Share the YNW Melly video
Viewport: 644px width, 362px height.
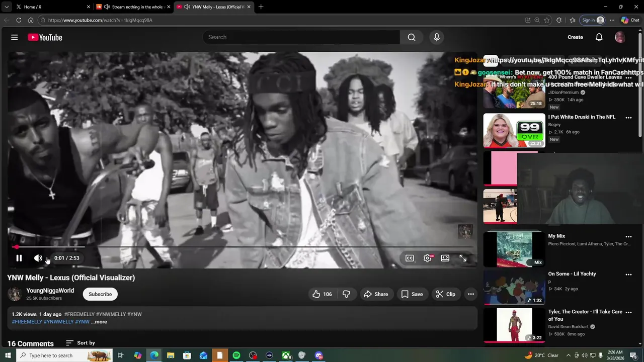point(376,294)
